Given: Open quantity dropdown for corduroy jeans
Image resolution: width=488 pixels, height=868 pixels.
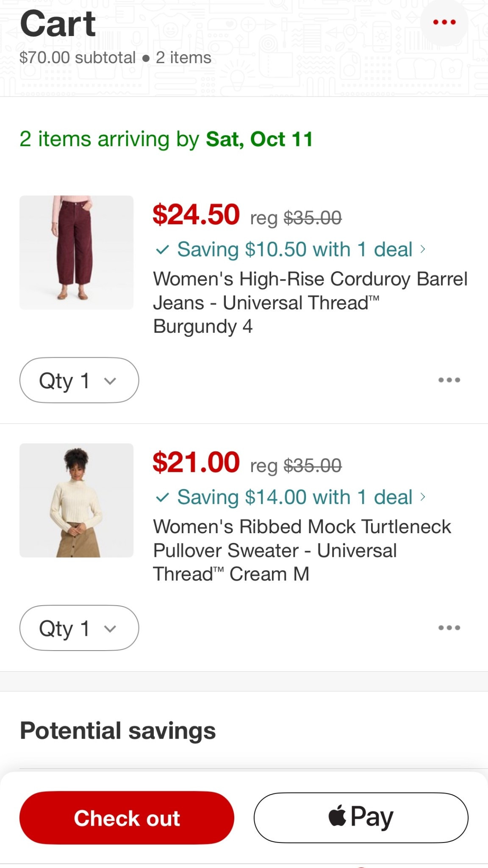Looking at the screenshot, I should 79,380.
